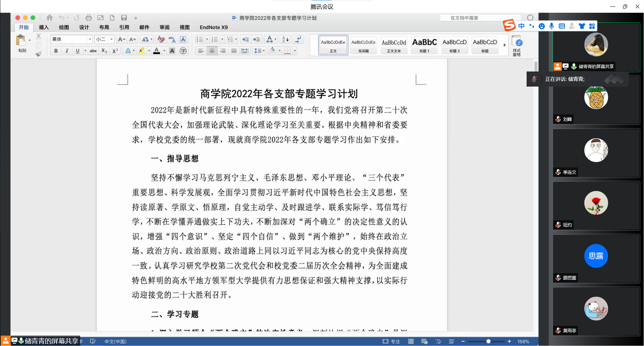Screen dimensions: 644x346
Task: Apply subscript X2 formatting
Action: [x=104, y=51]
